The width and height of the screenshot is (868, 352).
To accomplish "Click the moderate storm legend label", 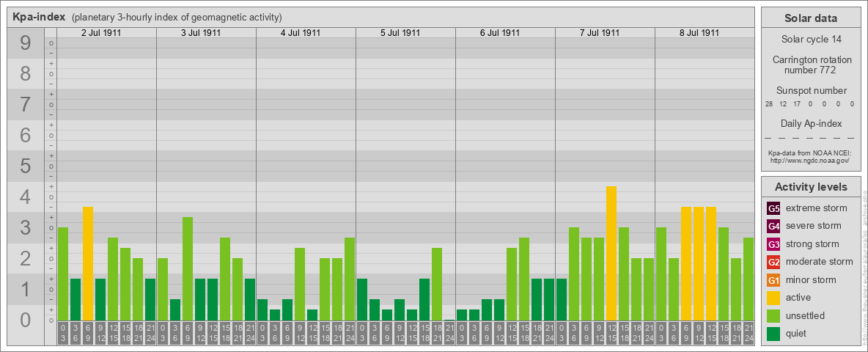I will [x=820, y=261].
